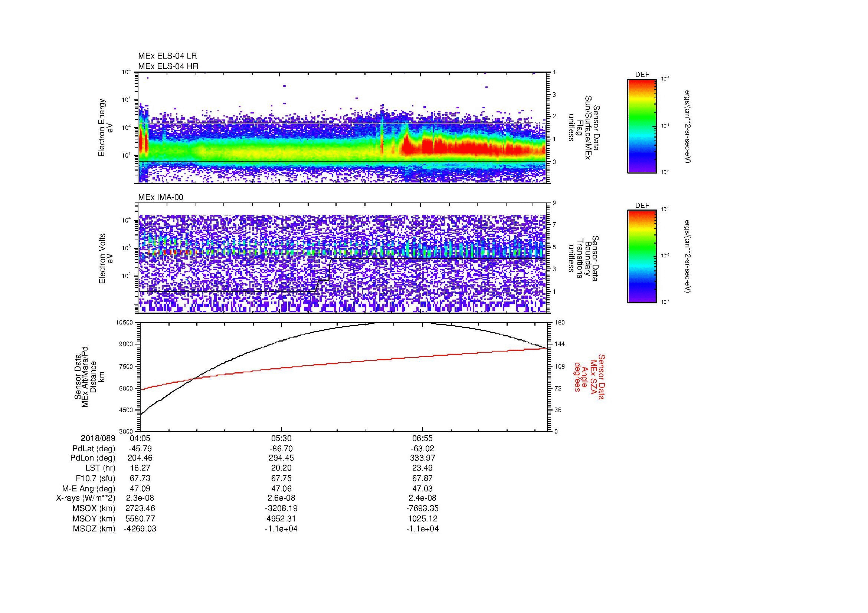Click the 'PdLon (deg)' row label
The image size is (868, 613).
pyautogui.click(x=93, y=458)
